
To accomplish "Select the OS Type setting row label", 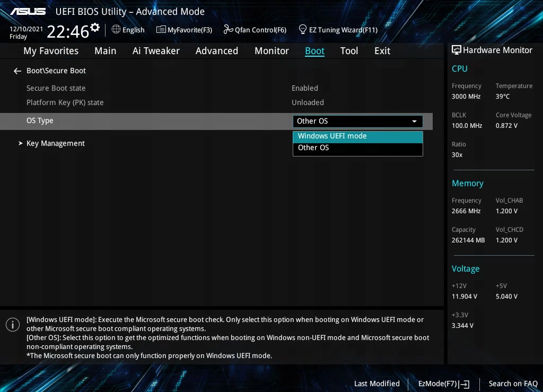I will pos(40,121).
